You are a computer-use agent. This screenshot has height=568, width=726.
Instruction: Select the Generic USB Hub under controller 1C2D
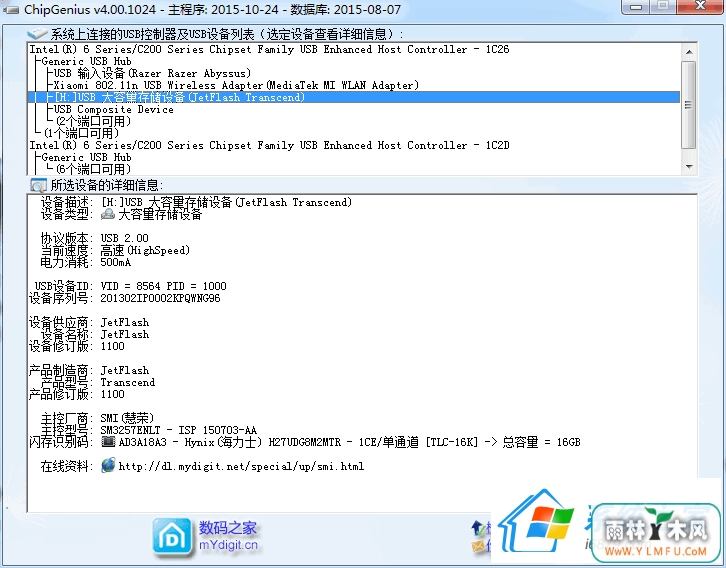tap(86, 157)
